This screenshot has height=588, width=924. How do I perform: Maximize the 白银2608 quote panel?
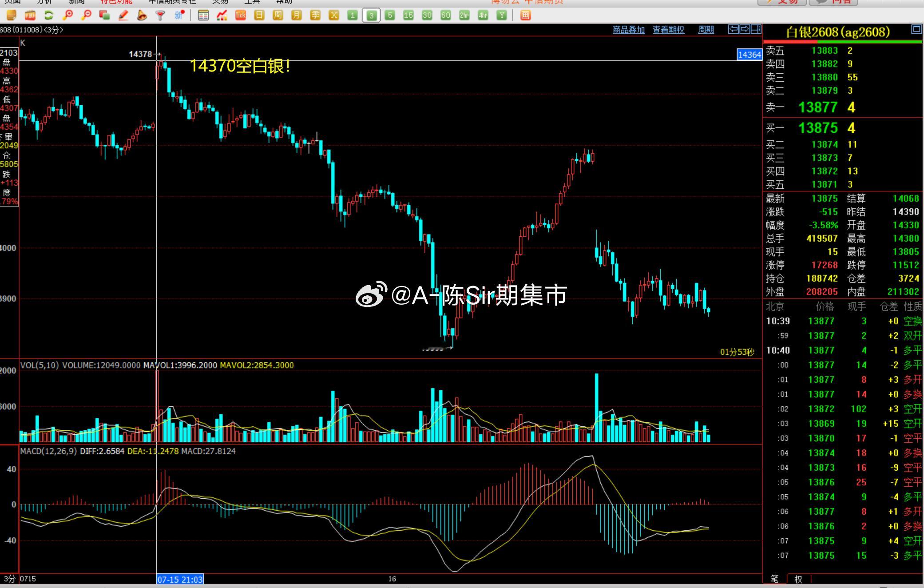[x=916, y=29]
